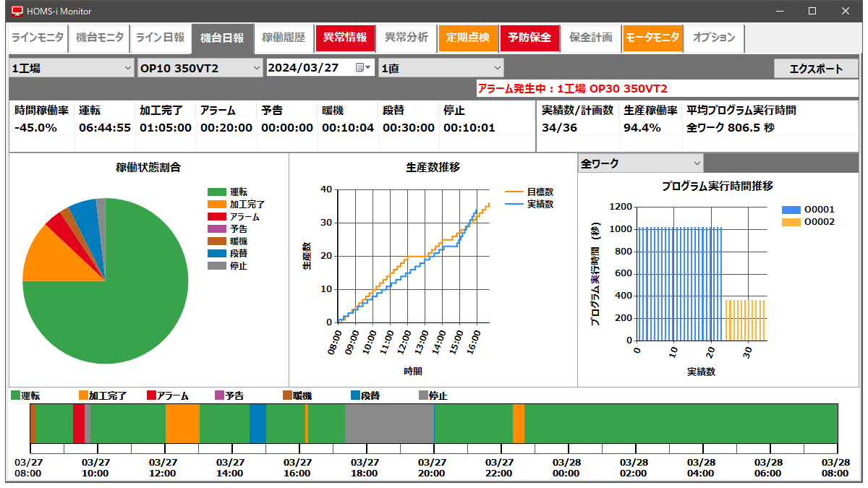Image resolution: width=868 pixels, height=488 pixels.
Task: Open the 全ワーク workpiece dropdown above bar chart
Action: [x=641, y=163]
